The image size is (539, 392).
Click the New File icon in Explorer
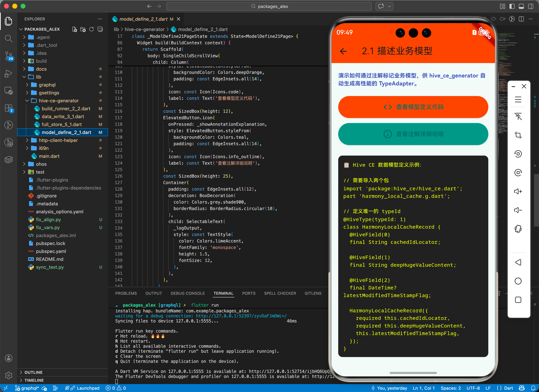(75, 29)
